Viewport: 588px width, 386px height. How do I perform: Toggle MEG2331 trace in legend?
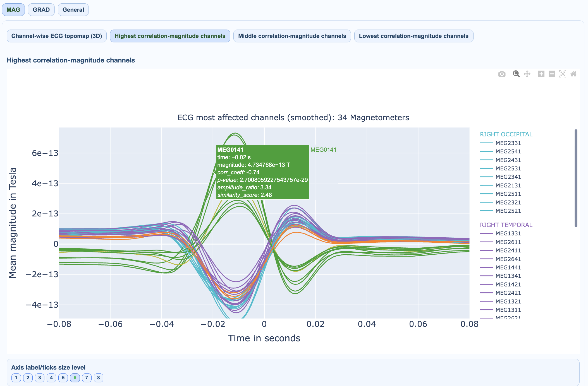pos(508,143)
